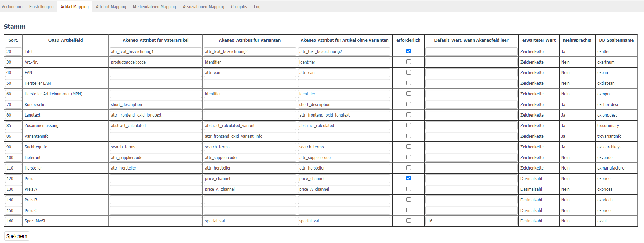Click the Speichern button
The width and height of the screenshot is (644, 243).
pyautogui.click(x=17, y=236)
